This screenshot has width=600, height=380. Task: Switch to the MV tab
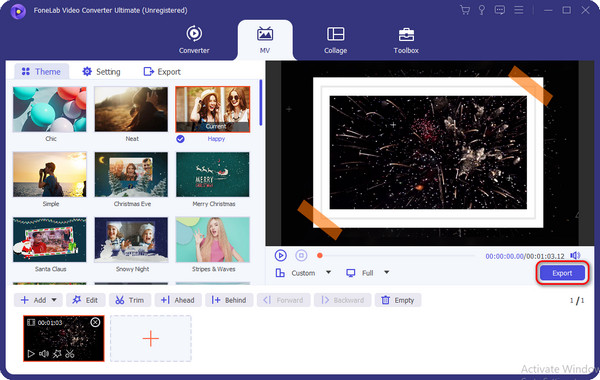[265, 40]
